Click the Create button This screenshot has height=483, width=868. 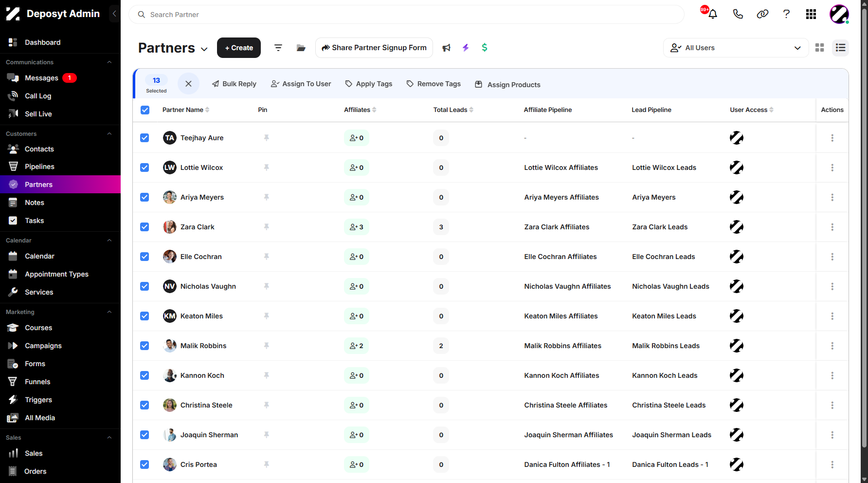[239, 48]
